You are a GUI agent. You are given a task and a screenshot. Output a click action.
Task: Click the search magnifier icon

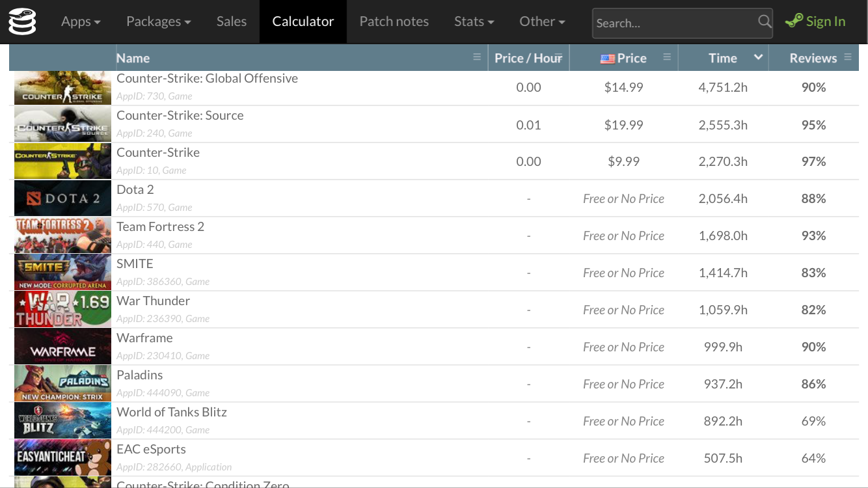pyautogui.click(x=765, y=22)
